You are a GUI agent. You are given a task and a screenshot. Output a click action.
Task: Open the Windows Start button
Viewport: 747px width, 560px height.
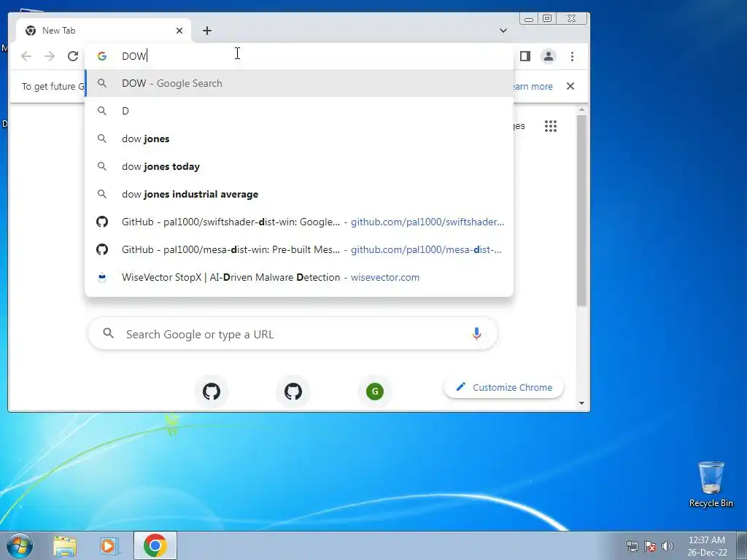click(x=19, y=545)
